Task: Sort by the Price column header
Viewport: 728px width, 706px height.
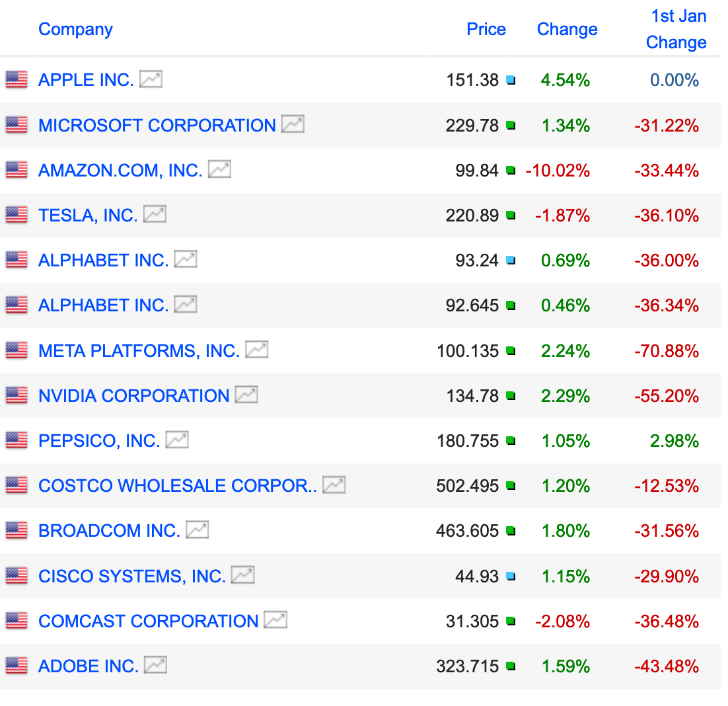Action: point(486,29)
